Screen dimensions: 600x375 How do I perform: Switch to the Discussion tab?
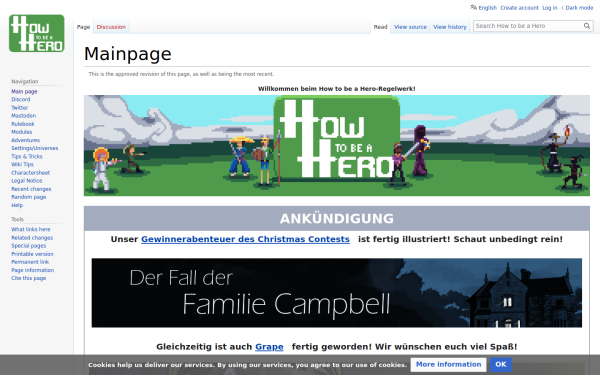tap(111, 27)
